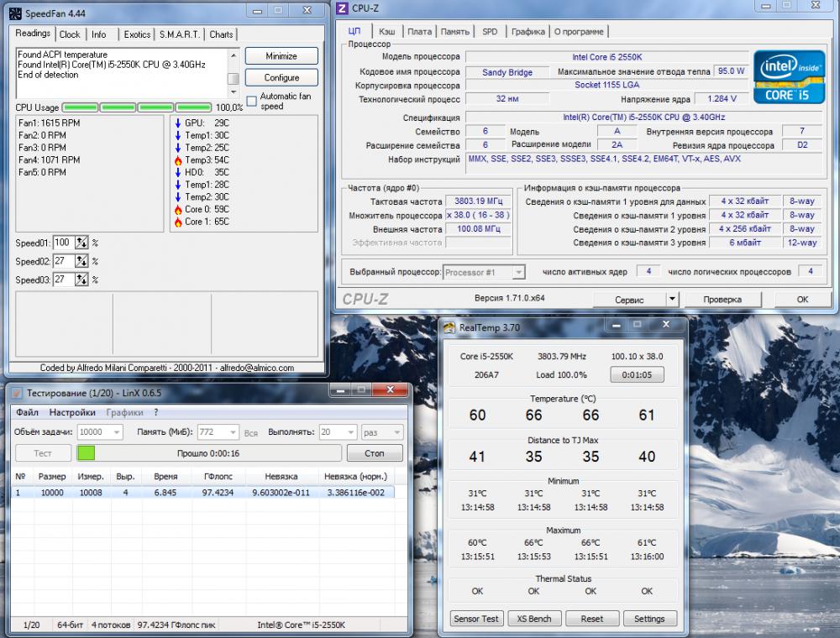Open the SPD tab in CPU-Z

click(490, 32)
